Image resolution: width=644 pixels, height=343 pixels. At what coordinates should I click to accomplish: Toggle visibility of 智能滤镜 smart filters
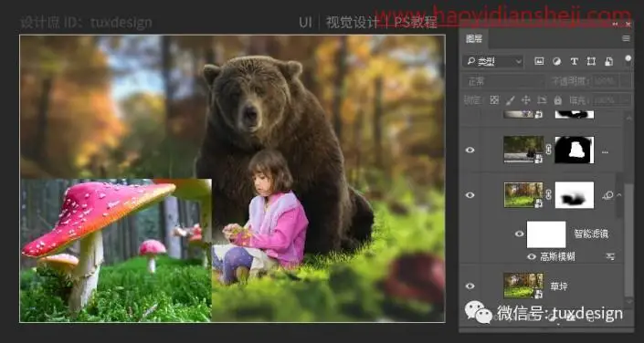point(520,234)
